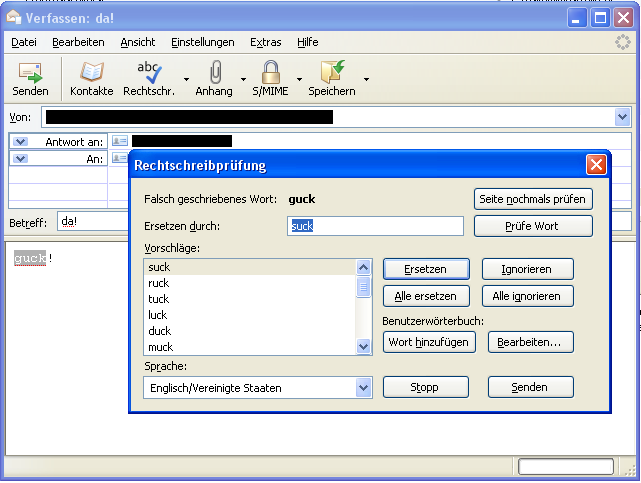
Task: Expand the Sprache language dropdown
Action: (363, 387)
